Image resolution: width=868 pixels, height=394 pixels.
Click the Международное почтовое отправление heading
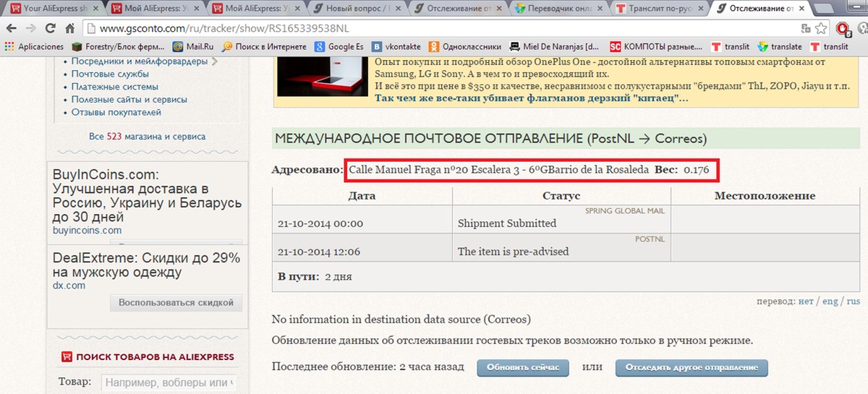pyautogui.click(x=491, y=138)
